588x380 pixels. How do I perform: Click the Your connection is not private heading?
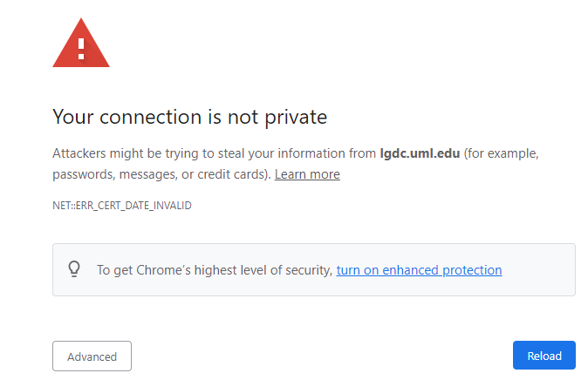(189, 117)
